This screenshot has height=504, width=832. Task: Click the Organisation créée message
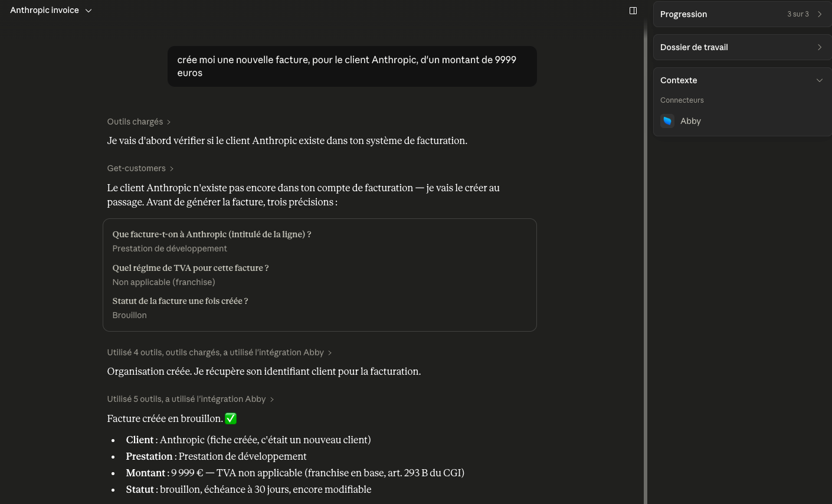point(264,371)
